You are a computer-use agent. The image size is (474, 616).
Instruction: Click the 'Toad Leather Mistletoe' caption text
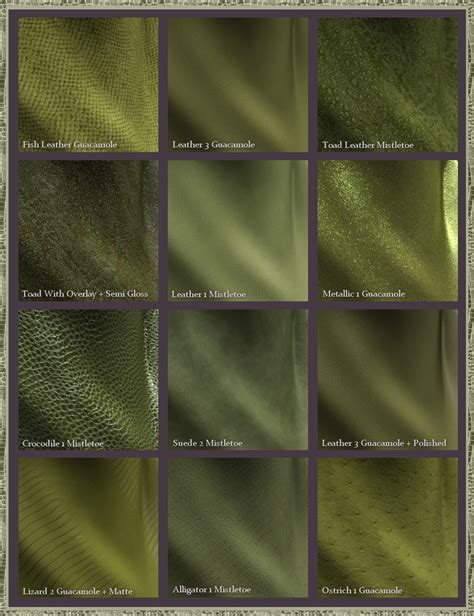pyautogui.click(x=368, y=145)
